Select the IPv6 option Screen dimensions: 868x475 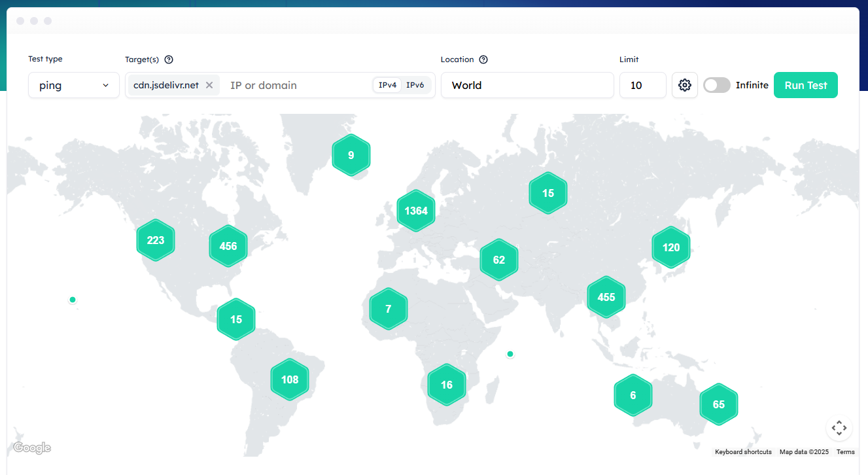tap(415, 85)
